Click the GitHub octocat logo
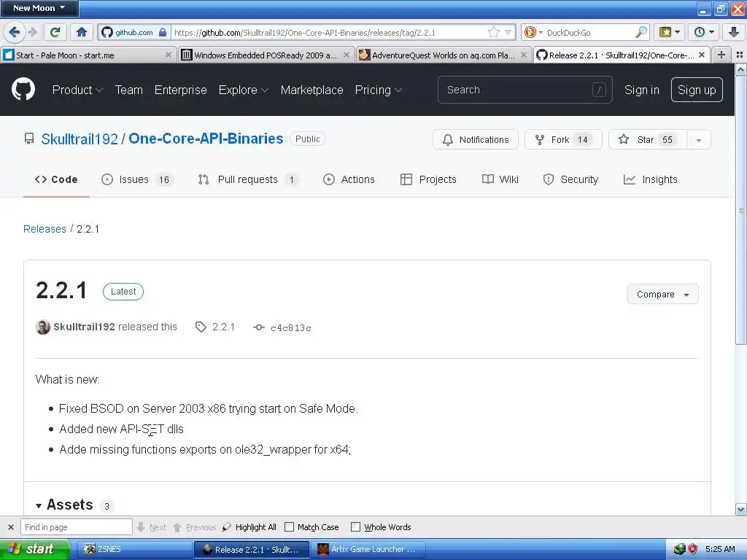 (23, 89)
